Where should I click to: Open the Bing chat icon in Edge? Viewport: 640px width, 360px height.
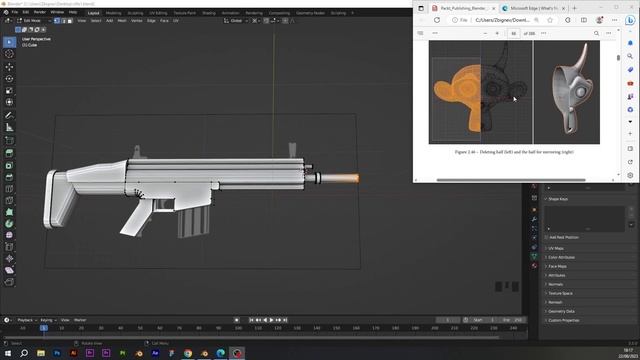pos(630,20)
